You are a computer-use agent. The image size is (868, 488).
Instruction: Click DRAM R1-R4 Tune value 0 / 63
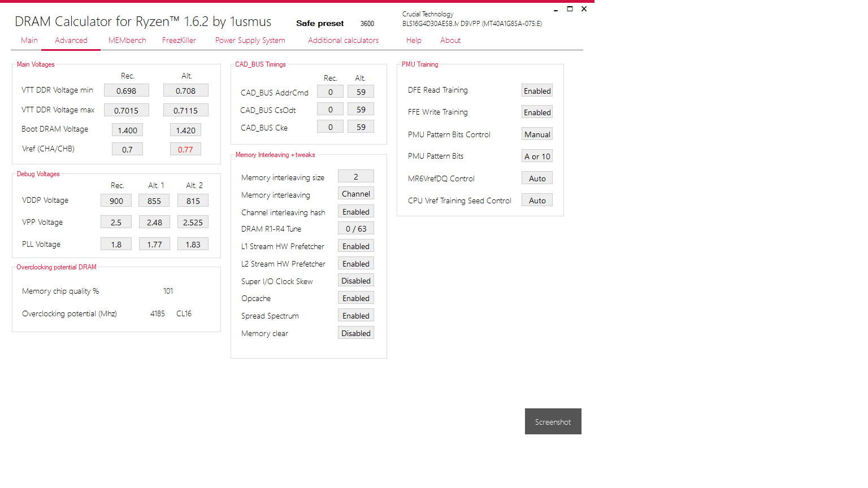pos(356,228)
